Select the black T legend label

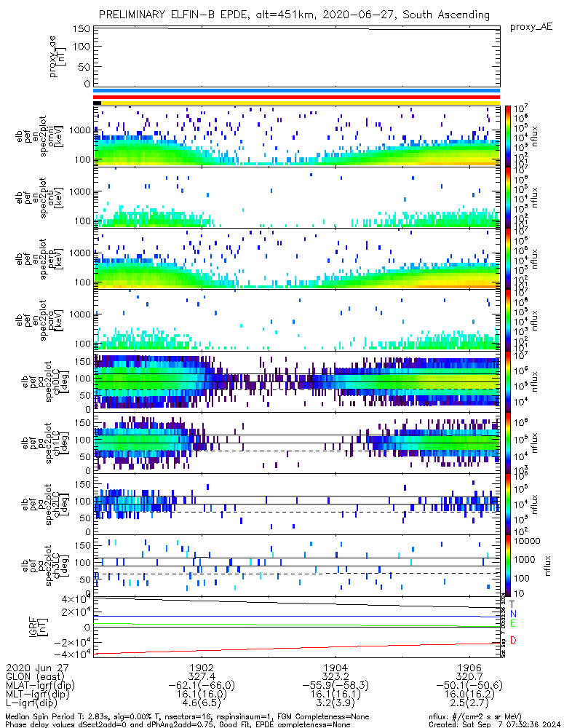tap(512, 604)
